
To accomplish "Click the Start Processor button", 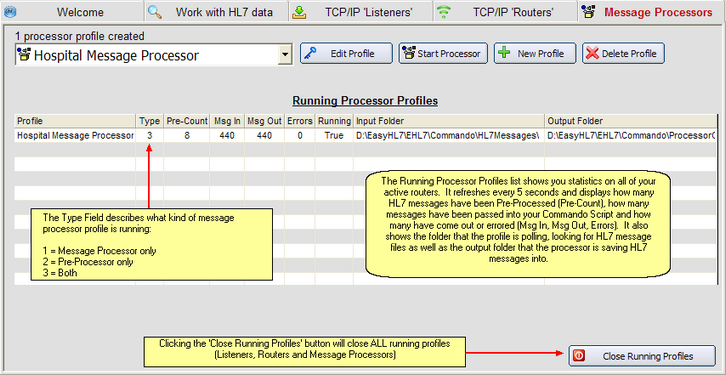I will [443, 53].
